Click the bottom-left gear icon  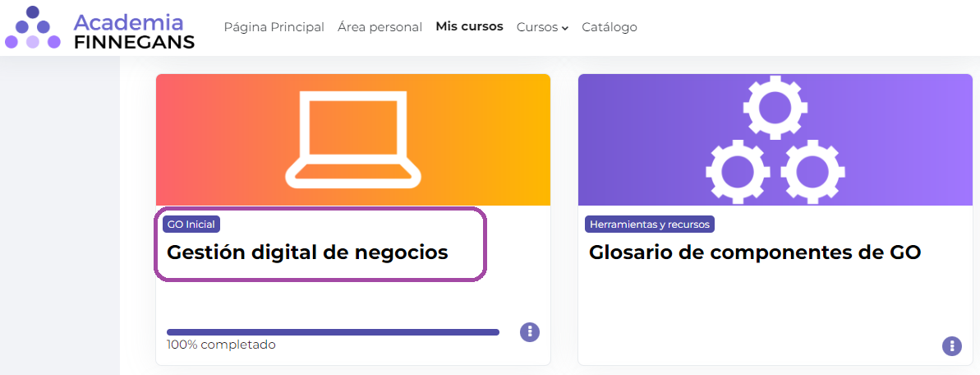coord(737,172)
